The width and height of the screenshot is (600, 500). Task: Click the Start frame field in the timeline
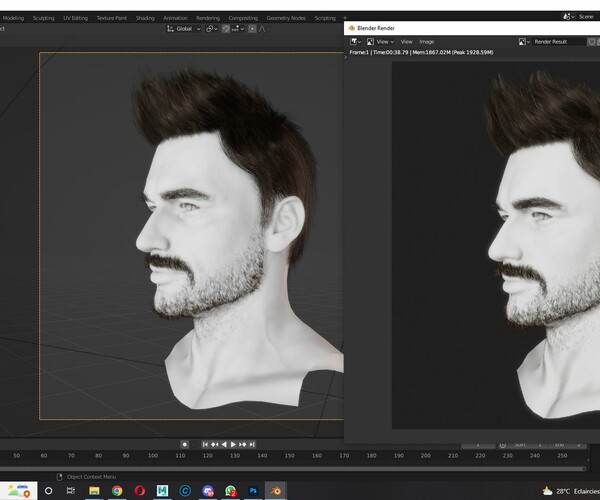click(527, 445)
